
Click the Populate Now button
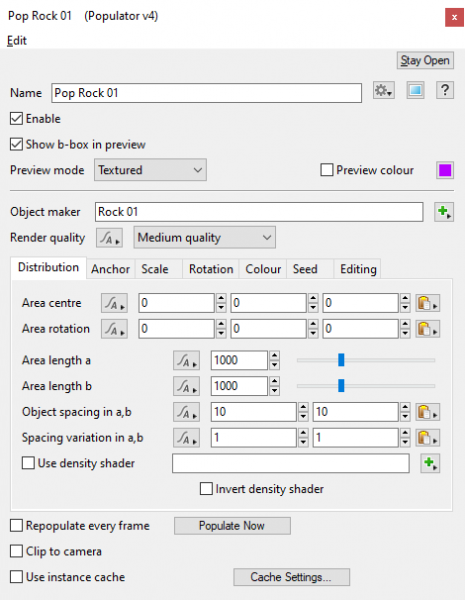[x=232, y=526]
